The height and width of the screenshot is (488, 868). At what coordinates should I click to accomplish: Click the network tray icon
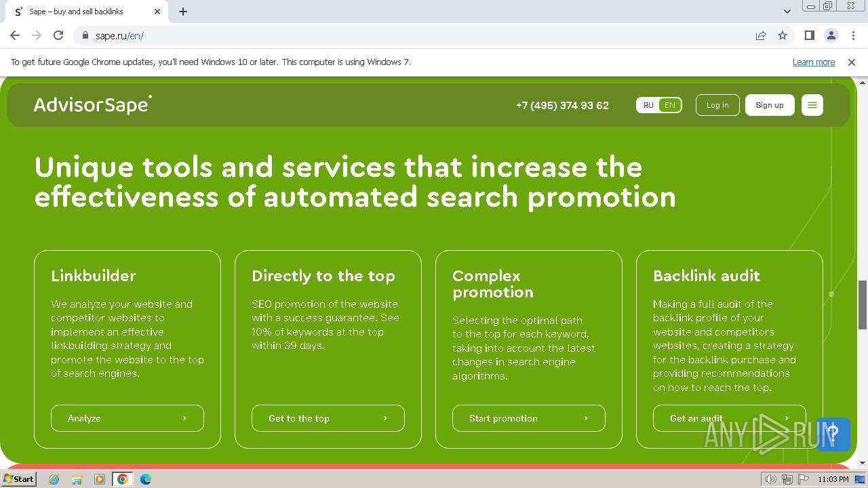[787, 479]
